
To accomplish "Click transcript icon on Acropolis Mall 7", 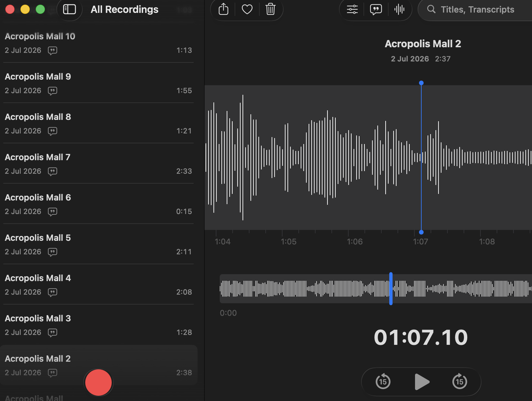I will [x=53, y=171].
